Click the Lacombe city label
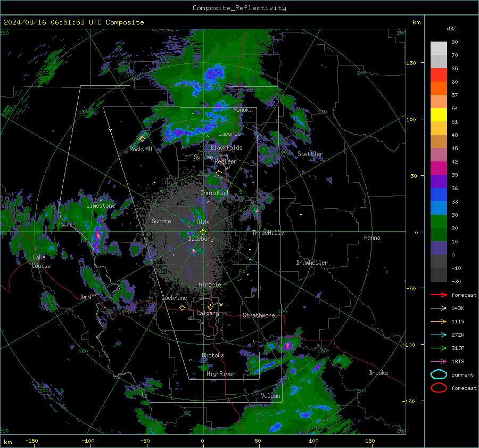Image resolution: width=479 pixels, height=448 pixels. pyautogui.click(x=229, y=134)
